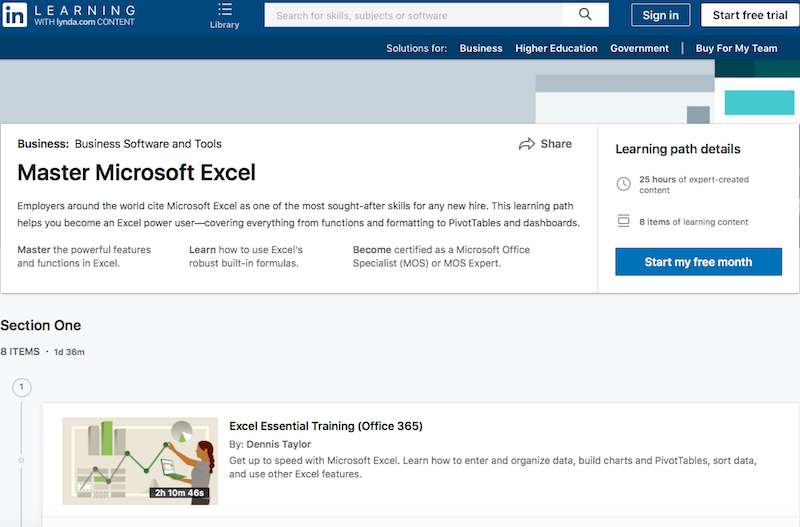
Task: Click the Share arrow icon
Action: pos(527,144)
